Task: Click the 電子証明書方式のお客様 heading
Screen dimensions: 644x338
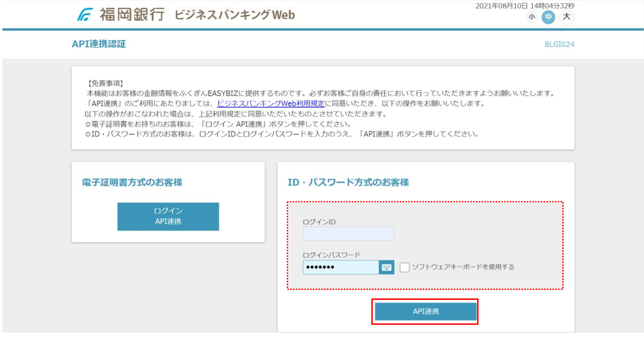Action: click(132, 183)
